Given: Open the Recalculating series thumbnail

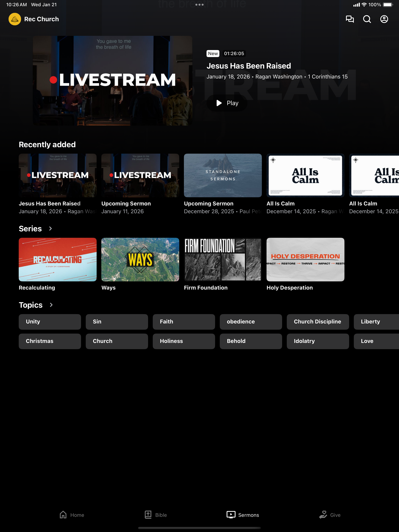Looking at the screenshot, I should click(x=58, y=260).
